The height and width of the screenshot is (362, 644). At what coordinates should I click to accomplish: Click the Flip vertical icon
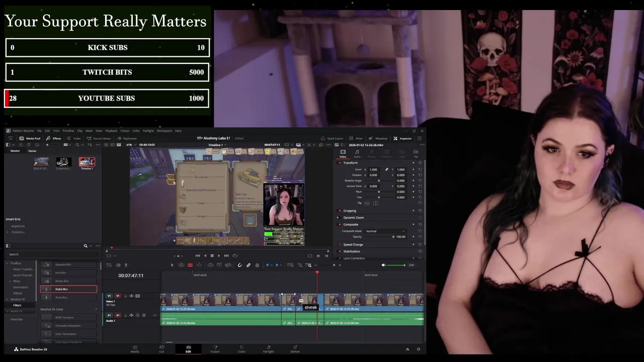point(376,203)
